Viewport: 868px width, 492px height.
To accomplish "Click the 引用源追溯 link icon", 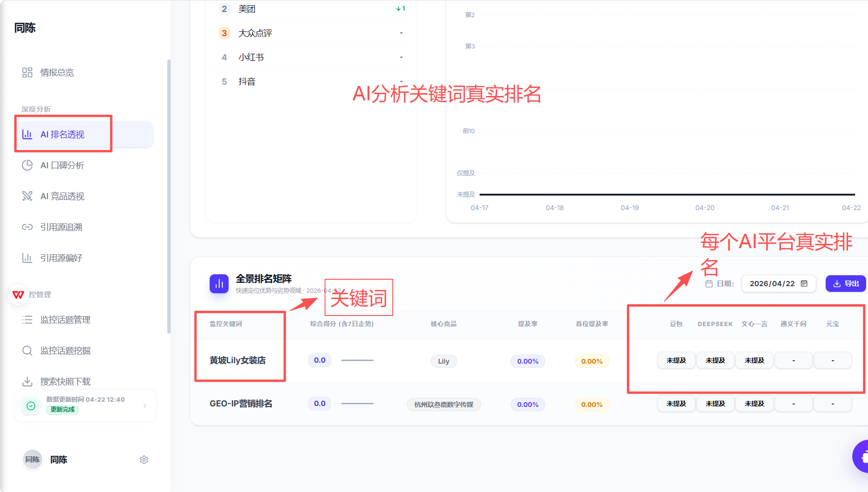I will pyautogui.click(x=27, y=227).
